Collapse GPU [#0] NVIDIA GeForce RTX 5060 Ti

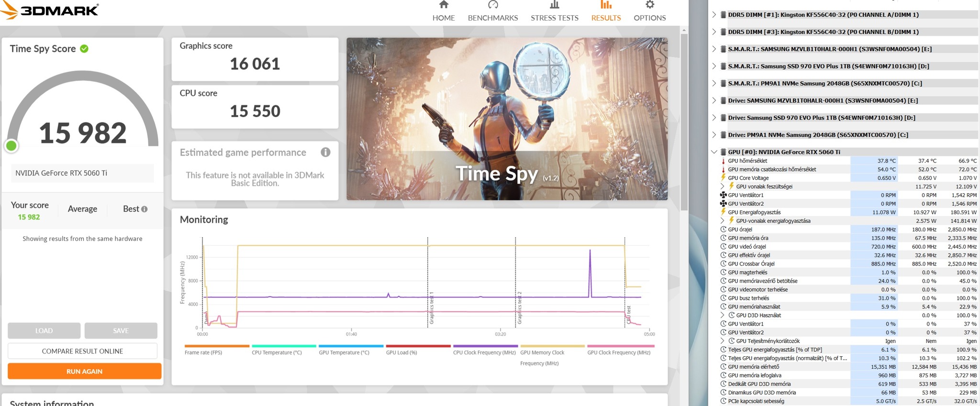coord(714,152)
